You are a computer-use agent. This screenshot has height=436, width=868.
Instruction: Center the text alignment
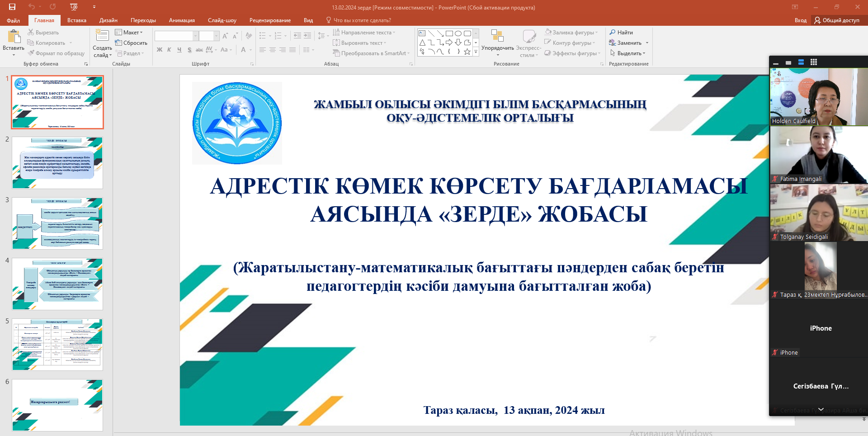(273, 50)
